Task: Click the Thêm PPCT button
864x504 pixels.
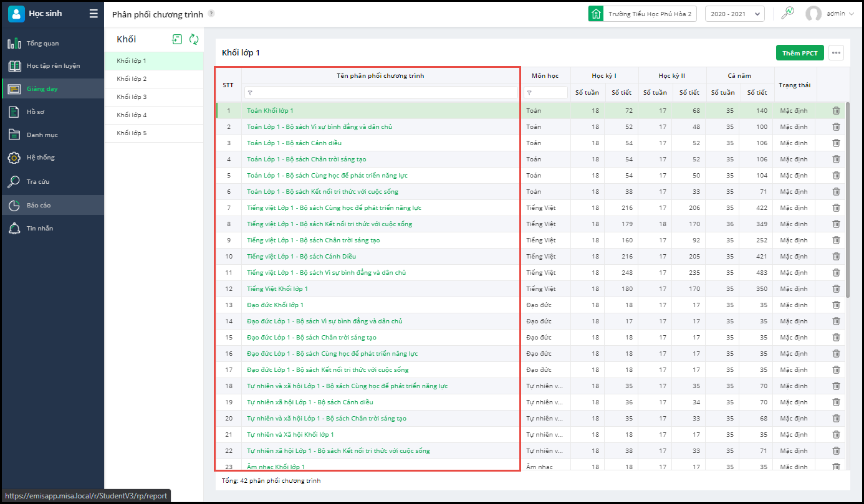Action: [x=799, y=53]
